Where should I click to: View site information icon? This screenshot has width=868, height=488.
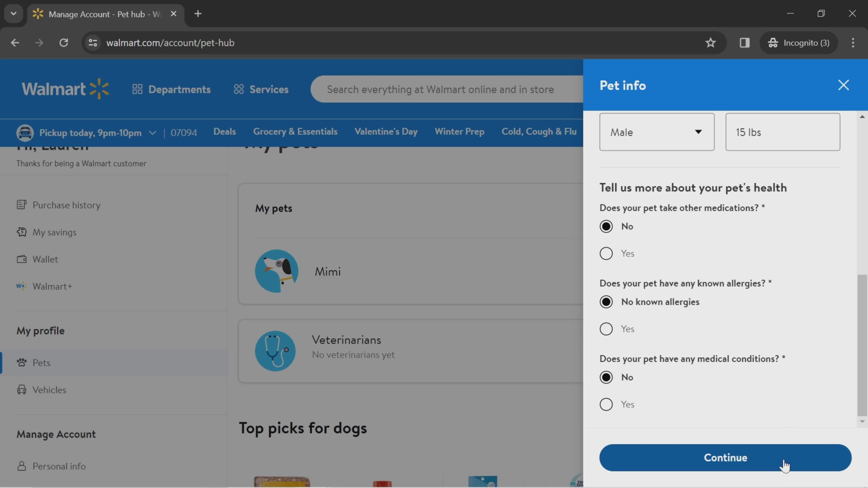coord(93,43)
